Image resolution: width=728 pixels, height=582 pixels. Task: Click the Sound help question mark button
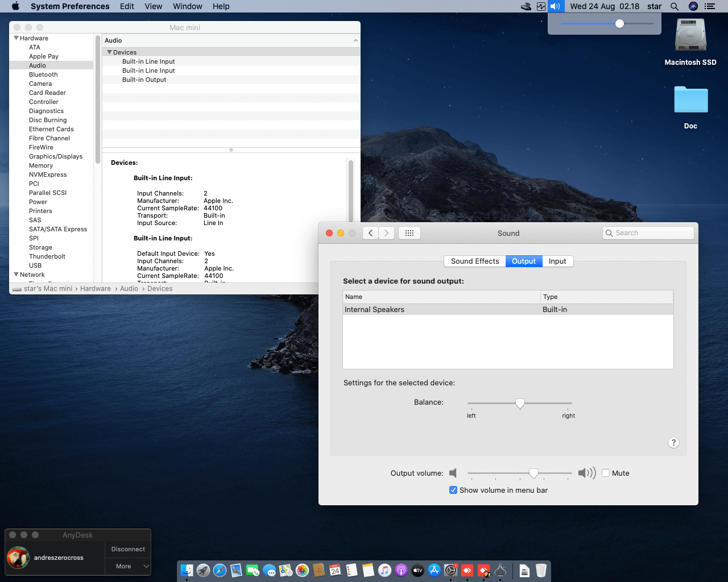pyautogui.click(x=673, y=443)
